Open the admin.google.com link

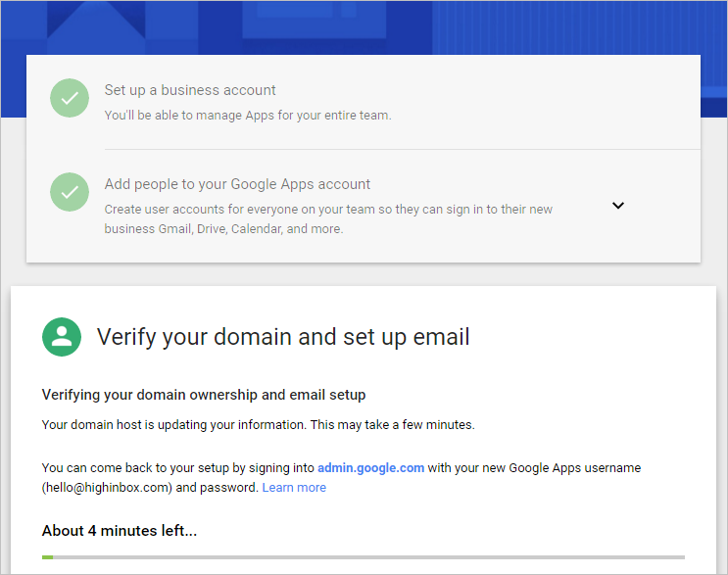(x=371, y=468)
